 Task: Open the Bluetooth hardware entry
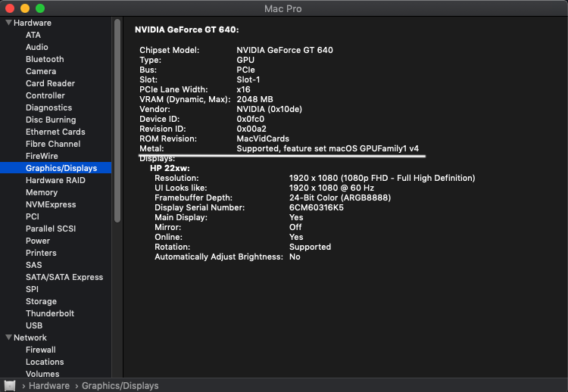[x=45, y=59]
